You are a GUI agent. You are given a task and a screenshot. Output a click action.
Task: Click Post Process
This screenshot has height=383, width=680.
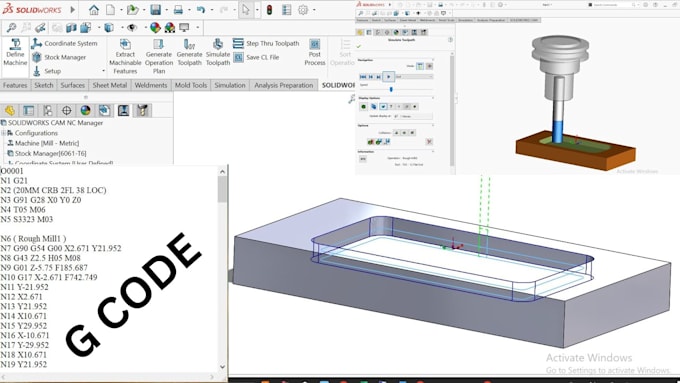tap(315, 52)
